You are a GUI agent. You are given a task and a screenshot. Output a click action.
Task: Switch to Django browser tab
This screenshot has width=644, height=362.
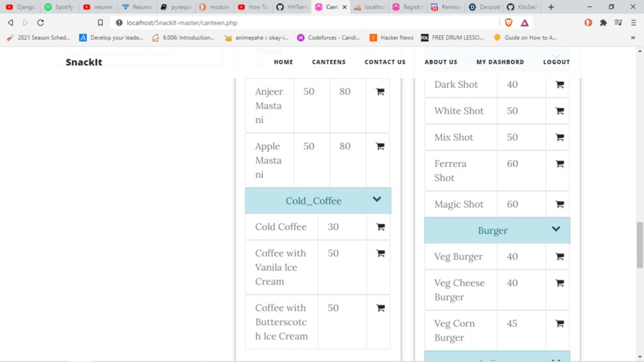(x=21, y=7)
